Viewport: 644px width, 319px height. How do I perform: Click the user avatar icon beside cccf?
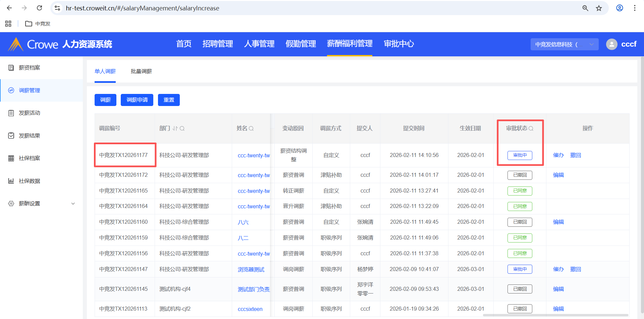[x=611, y=44]
